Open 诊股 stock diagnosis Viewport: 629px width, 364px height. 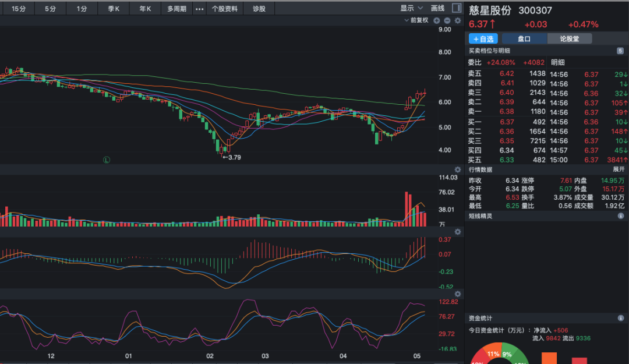259,8
